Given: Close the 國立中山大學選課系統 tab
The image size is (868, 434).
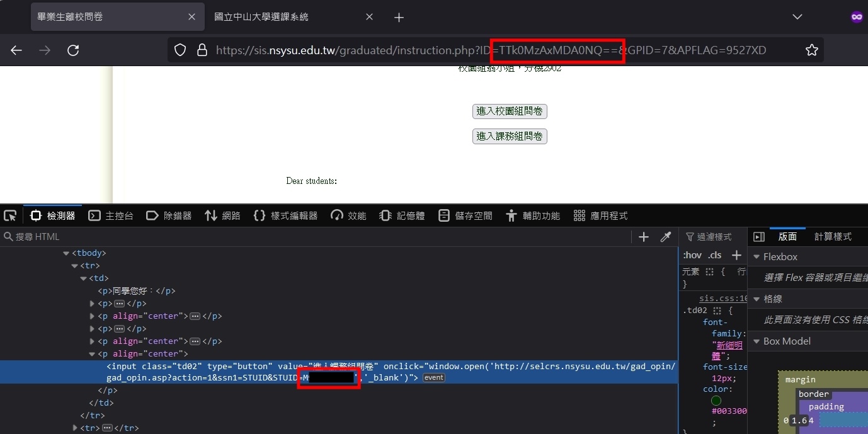Looking at the screenshot, I should [370, 17].
